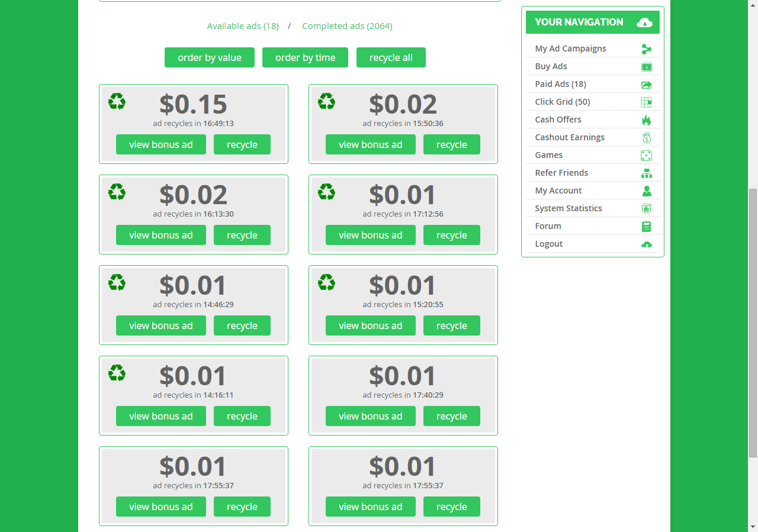Recycle the $0.15 ad
This screenshot has height=532, width=758.
coord(242,144)
